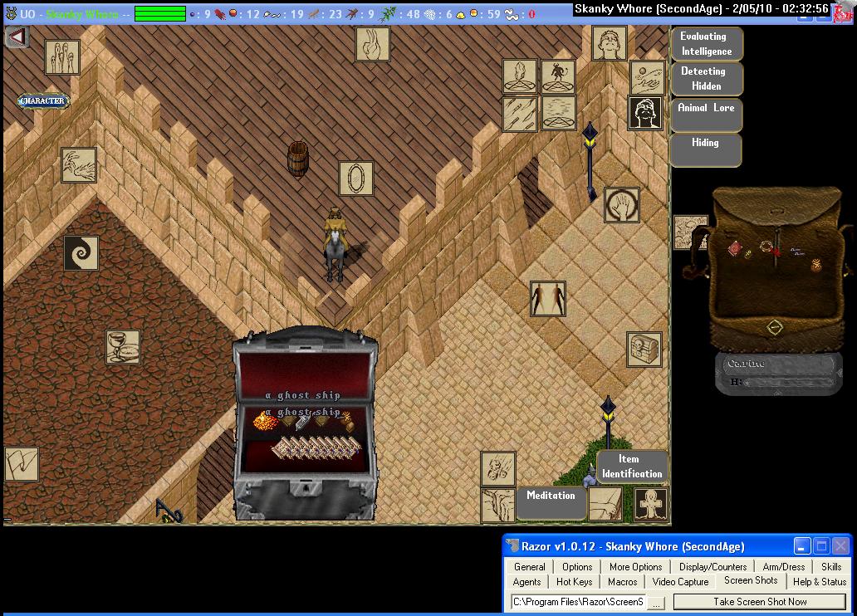
Task: Open the CHARACTER paperdoll button
Action: pos(42,100)
